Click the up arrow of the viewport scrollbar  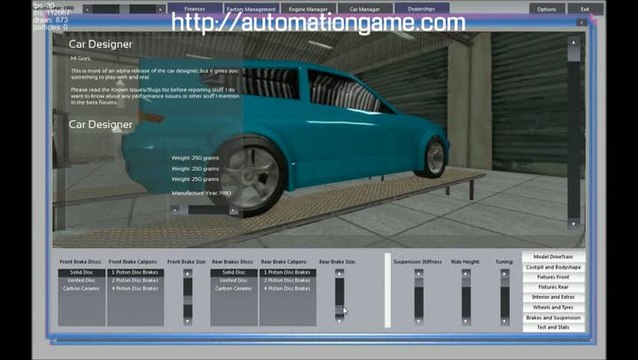(x=574, y=43)
